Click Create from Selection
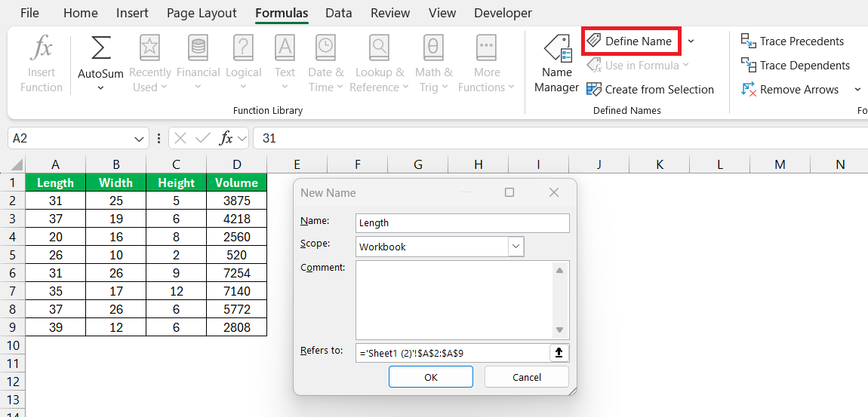 [651, 90]
